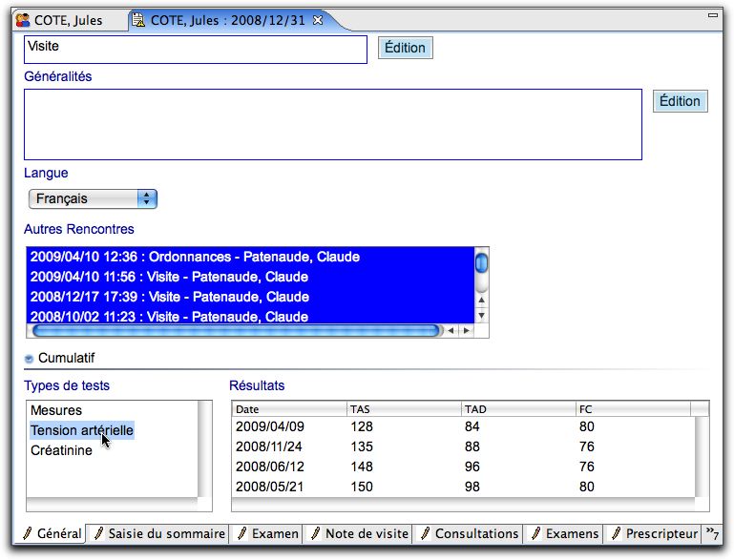Click TAD value 96
The image size is (734, 560).
click(x=472, y=467)
